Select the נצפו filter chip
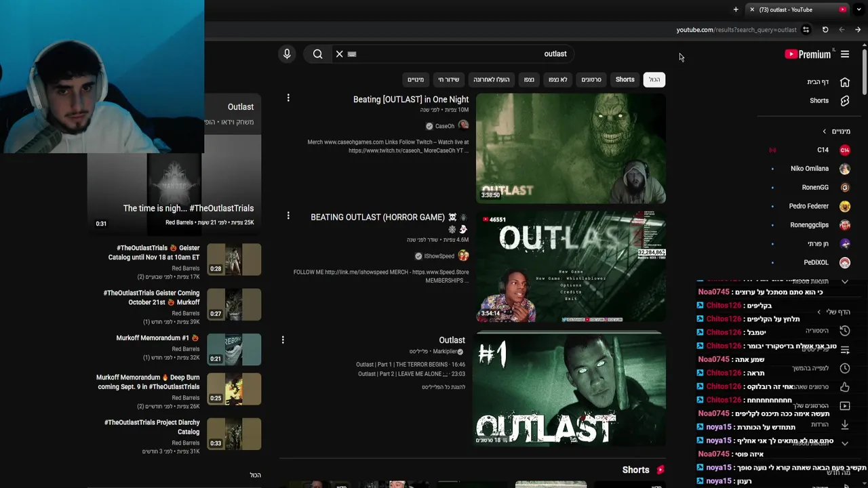Image resolution: width=868 pixels, height=488 pixels. click(529, 79)
